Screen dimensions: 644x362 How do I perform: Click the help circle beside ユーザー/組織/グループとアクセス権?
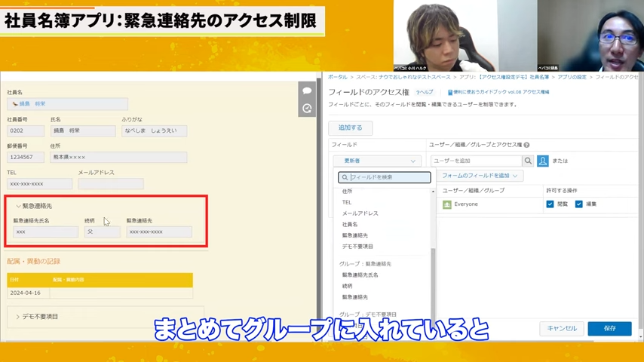(526, 145)
